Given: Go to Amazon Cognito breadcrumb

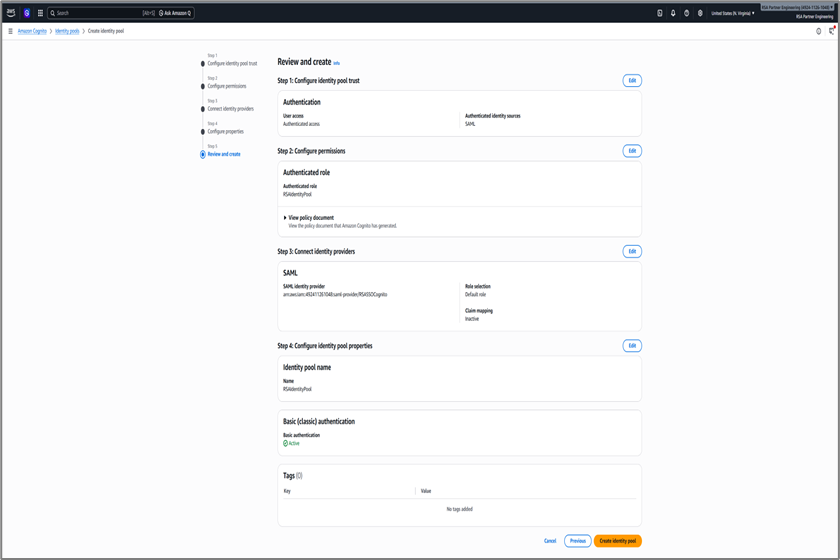Looking at the screenshot, I should pyautogui.click(x=32, y=31).
